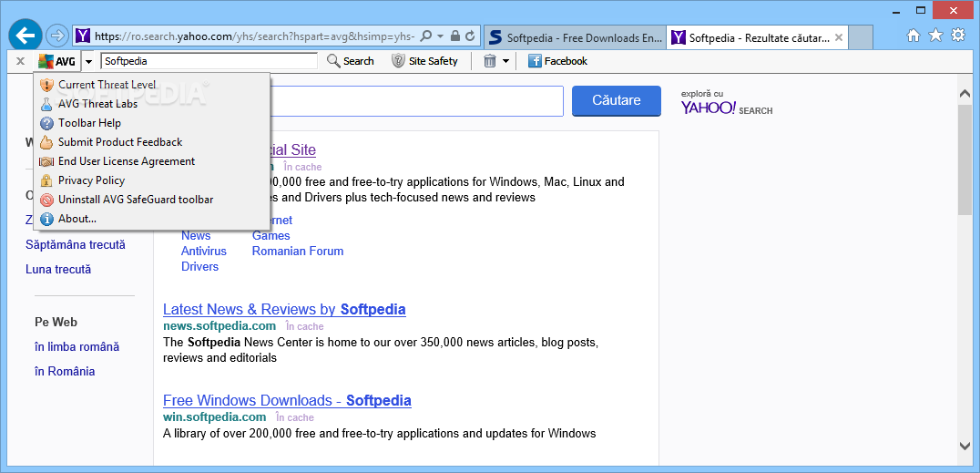Click the browser forward arrow button
This screenshot has height=473, width=980.
(56, 36)
